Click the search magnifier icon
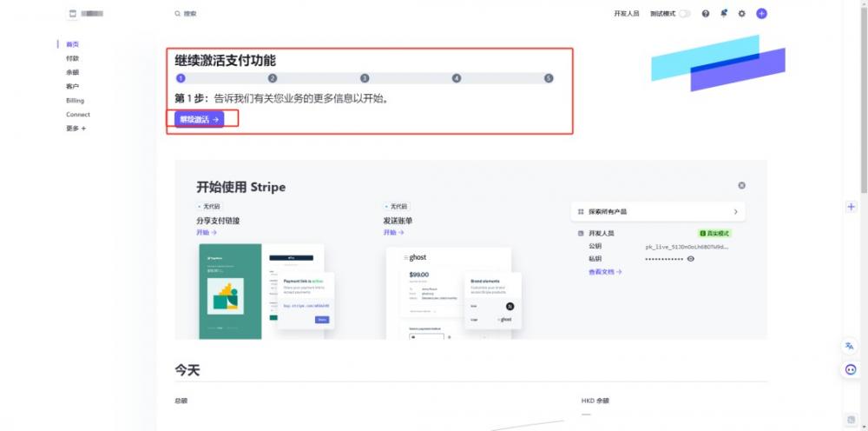Viewport: 868px width, 431px height. click(x=178, y=13)
